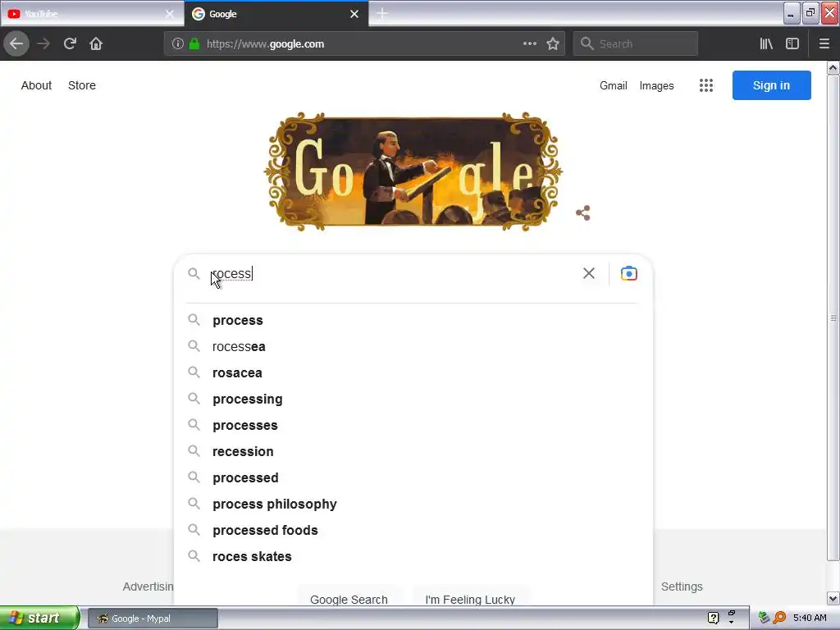Select the Google tab

[276, 14]
